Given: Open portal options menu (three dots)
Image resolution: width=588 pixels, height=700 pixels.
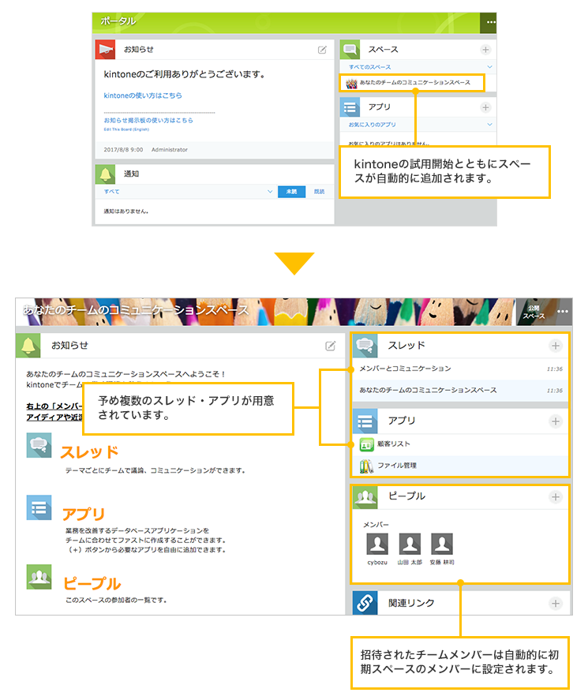Looking at the screenshot, I should point(489,22).
